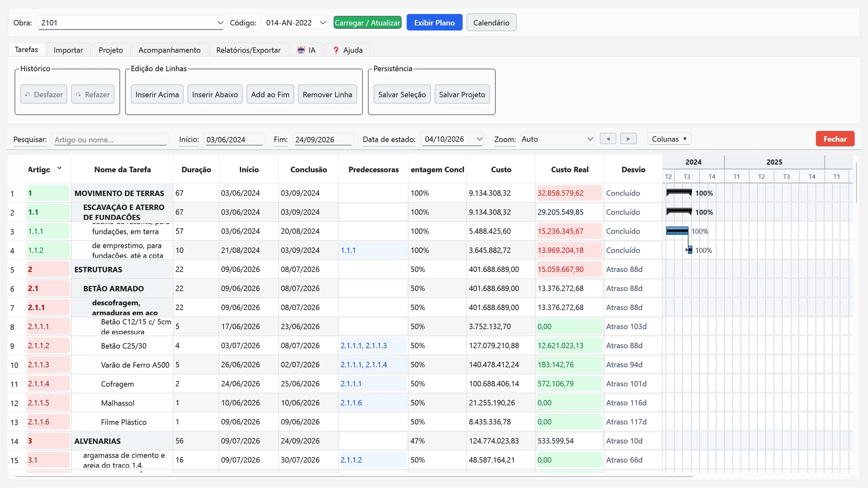Viewport: 868px width, 488px height.
Task: Click the next timeline arrow button
Action: pyautogui.click(x=628, y=139)
